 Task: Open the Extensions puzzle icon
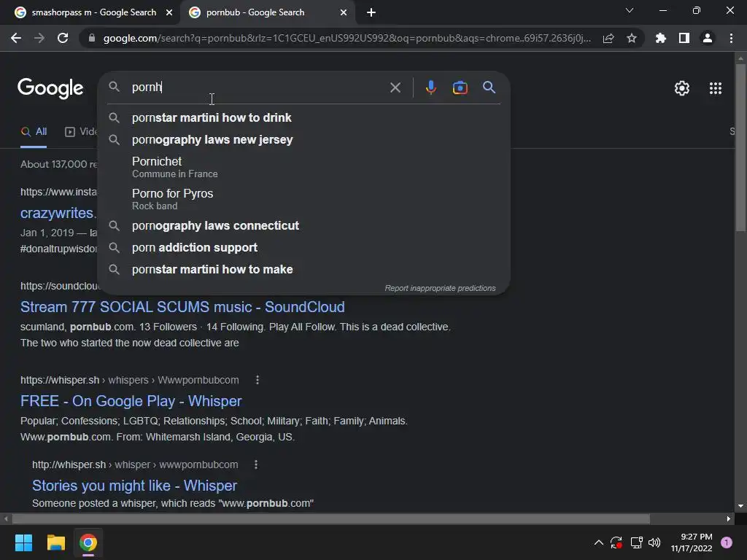coord(661,38)
